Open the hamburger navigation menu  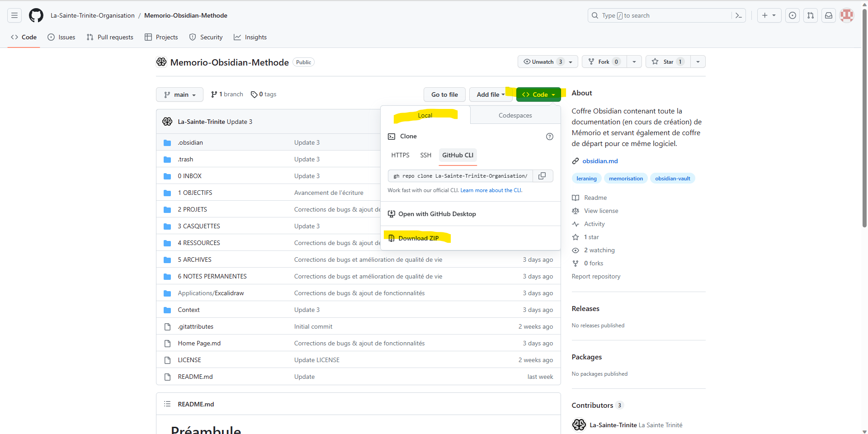(x=14, y=15)
